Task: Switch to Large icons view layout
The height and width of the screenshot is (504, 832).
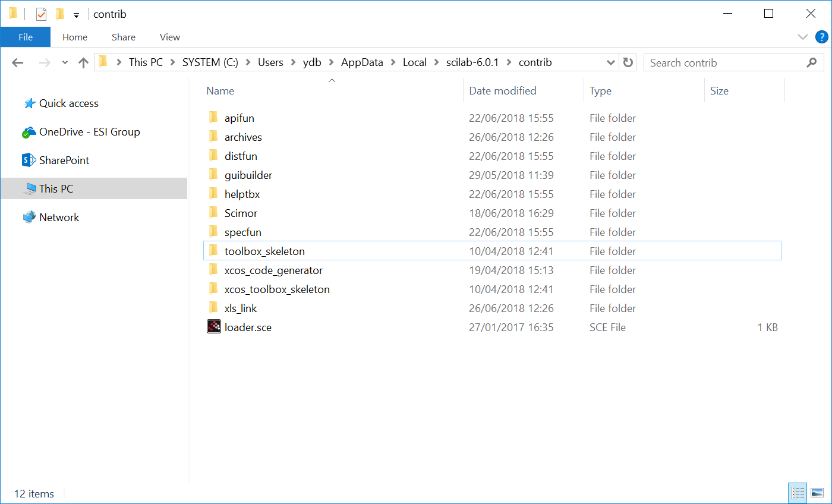Action: pos(817,493)
